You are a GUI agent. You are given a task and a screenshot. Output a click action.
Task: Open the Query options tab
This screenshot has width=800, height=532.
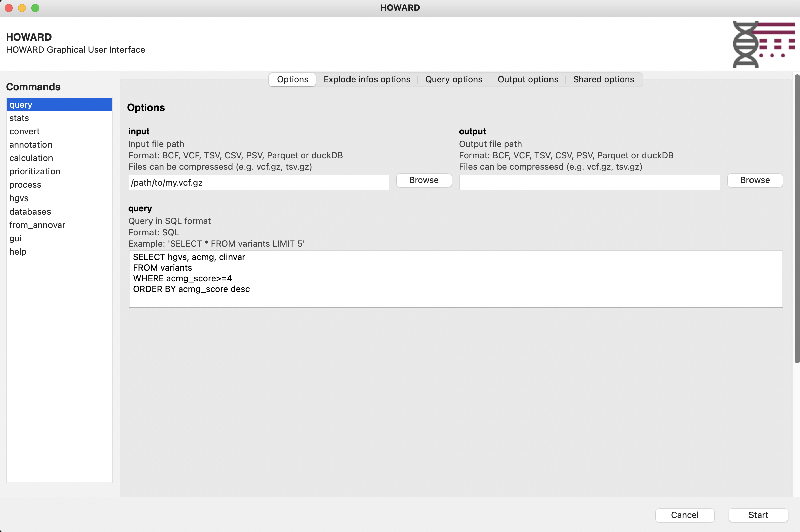(x=453, y=80)
